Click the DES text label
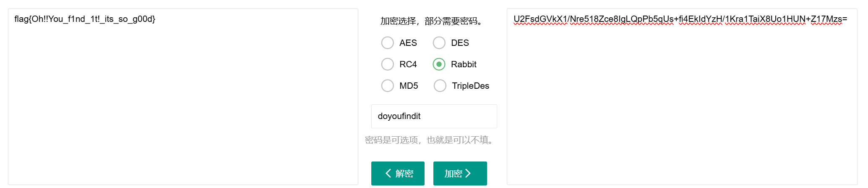The width and height of the screenshot is (868, 188). click(x=460, y=43)
